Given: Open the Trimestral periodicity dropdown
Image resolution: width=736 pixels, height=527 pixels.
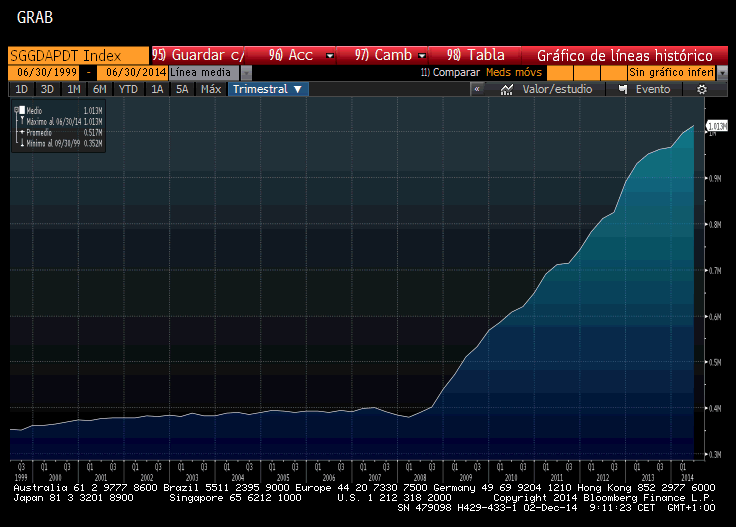Looking at the screenshot, I should click(268, 89).
